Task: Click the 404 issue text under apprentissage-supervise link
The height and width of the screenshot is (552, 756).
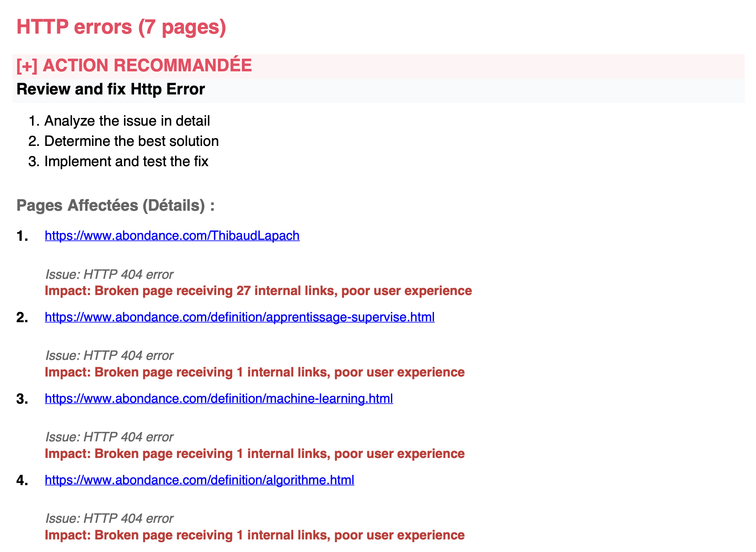Action: (109, 355)
